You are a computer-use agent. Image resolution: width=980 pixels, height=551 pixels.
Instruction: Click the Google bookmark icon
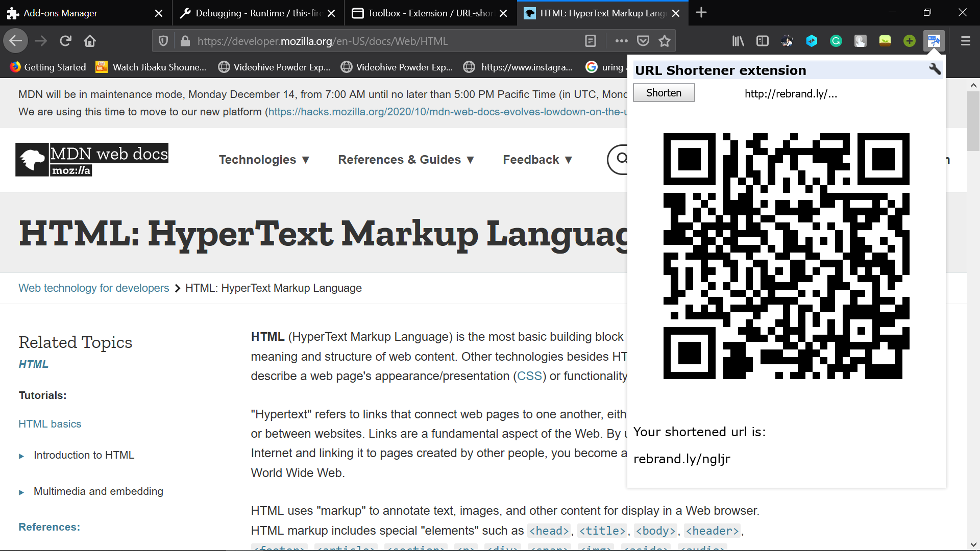coord(592,67)
